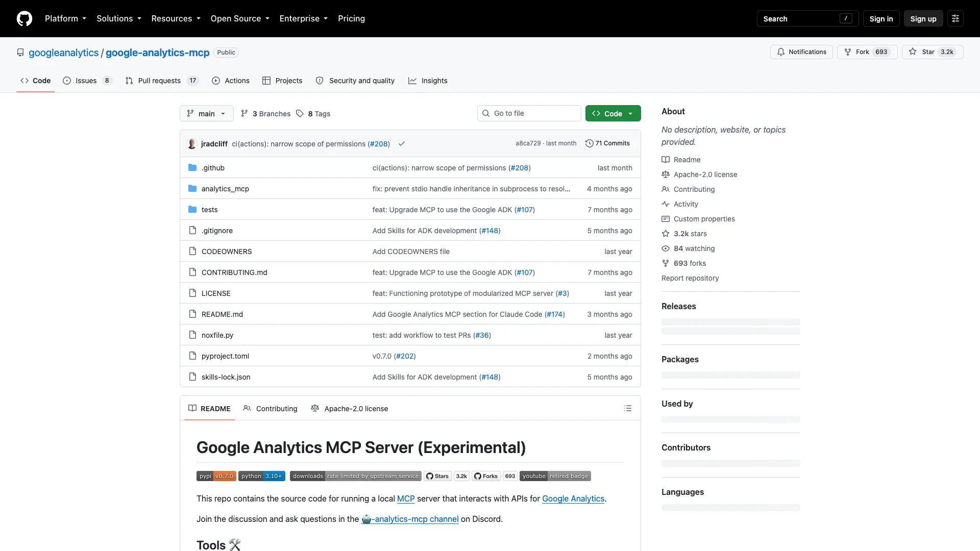Open the README.md file
The height and width of the screenshot is (551, 980).
222,314
